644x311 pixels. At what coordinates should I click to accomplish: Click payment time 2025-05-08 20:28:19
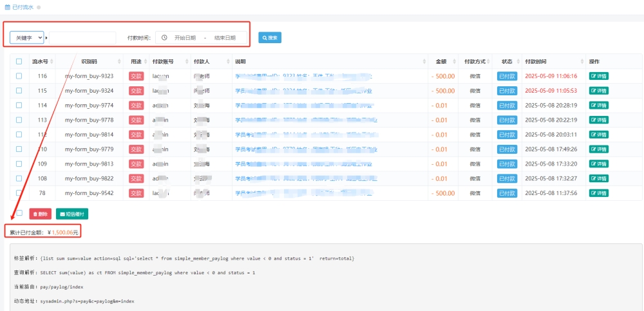pos(551,105)
